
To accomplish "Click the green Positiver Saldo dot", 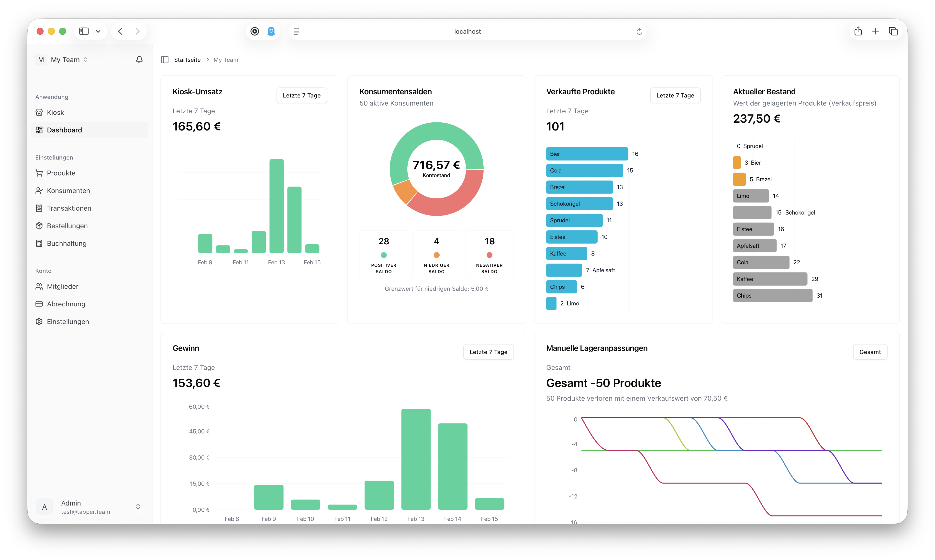I will pyautogui.click(x=384, y=255).
